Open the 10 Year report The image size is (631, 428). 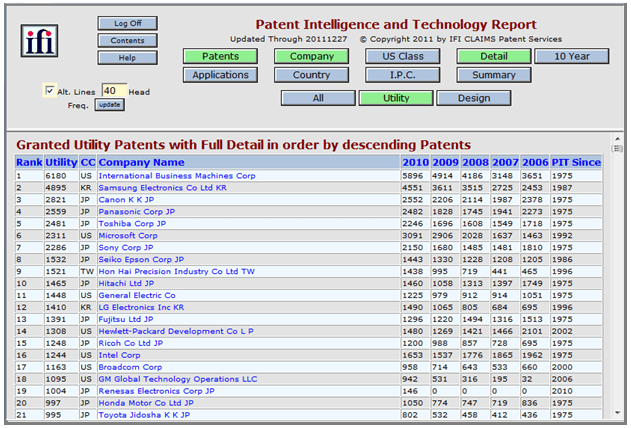(572, 56)
